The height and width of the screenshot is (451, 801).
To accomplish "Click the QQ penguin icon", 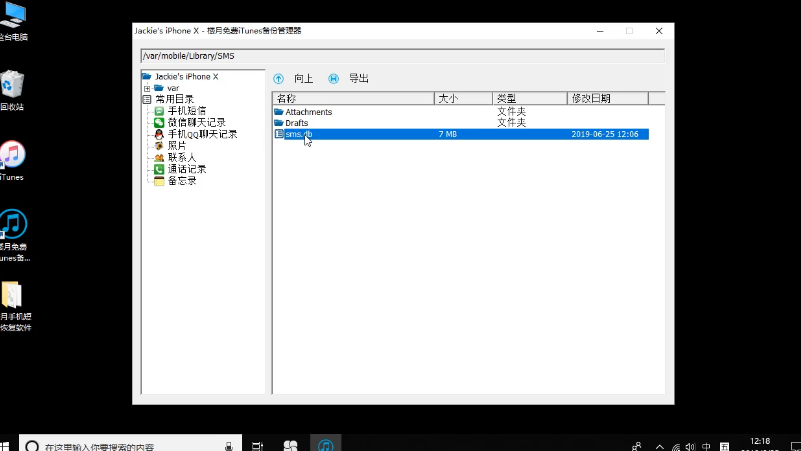I will pyautogui.click(x=159, y=134).
